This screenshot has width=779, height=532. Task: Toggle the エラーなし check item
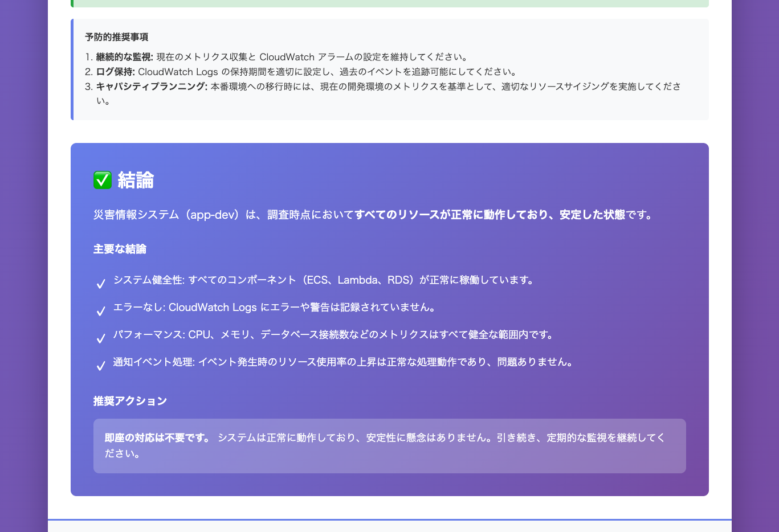tap(275, 307)
